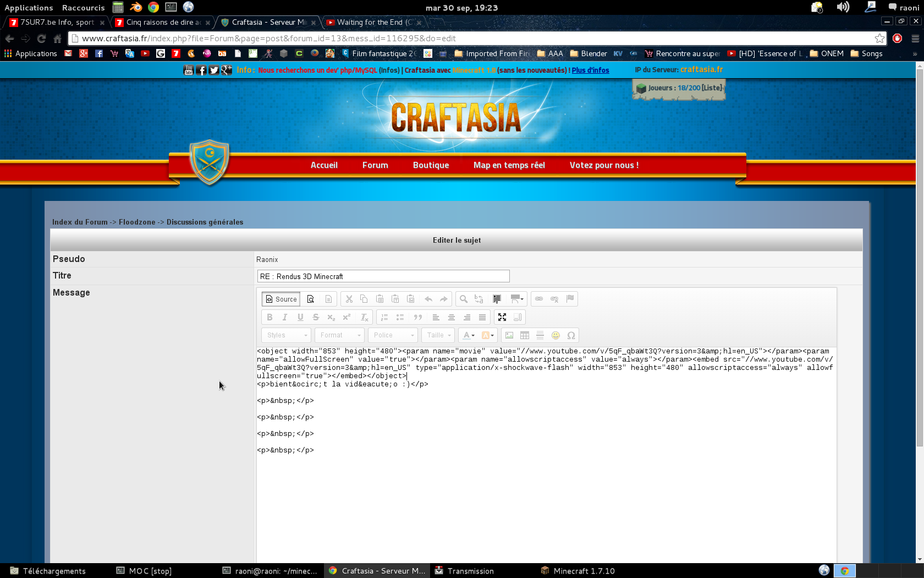Open the Forum menu item

(375, 165)
